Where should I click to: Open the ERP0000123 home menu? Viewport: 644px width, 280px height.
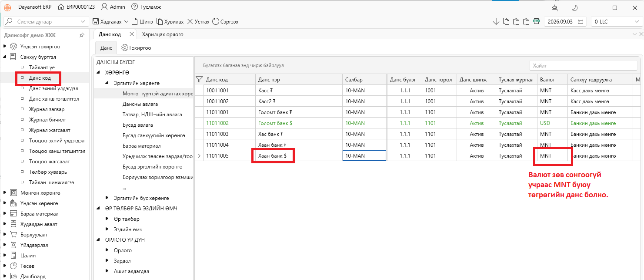pyautogui.click(x=76, y=7)
